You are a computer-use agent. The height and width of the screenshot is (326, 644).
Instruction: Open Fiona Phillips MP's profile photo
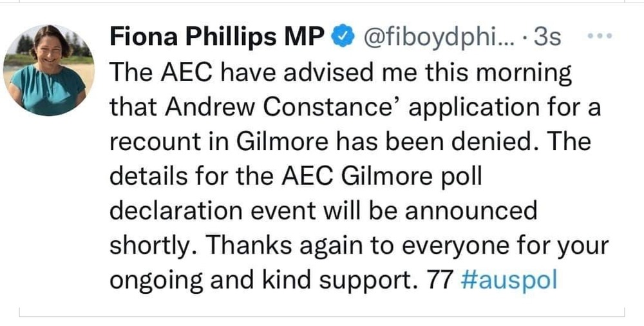(49, 71)
